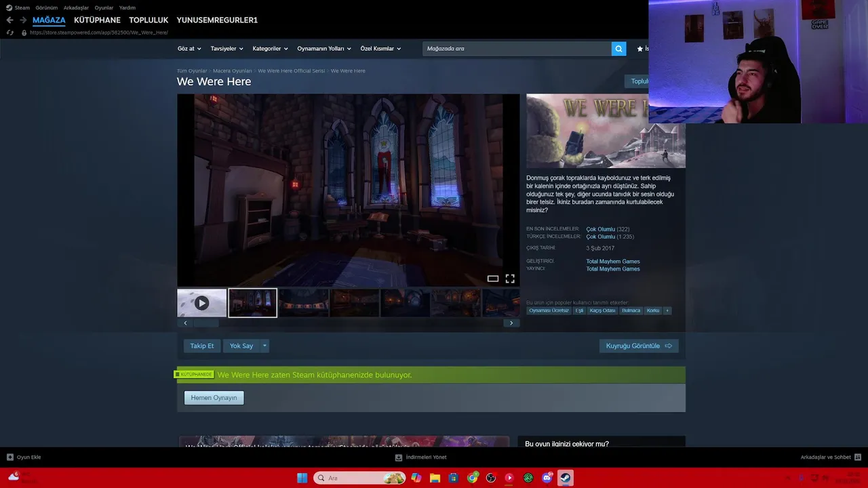Expand Göz at dropdown

189,49
